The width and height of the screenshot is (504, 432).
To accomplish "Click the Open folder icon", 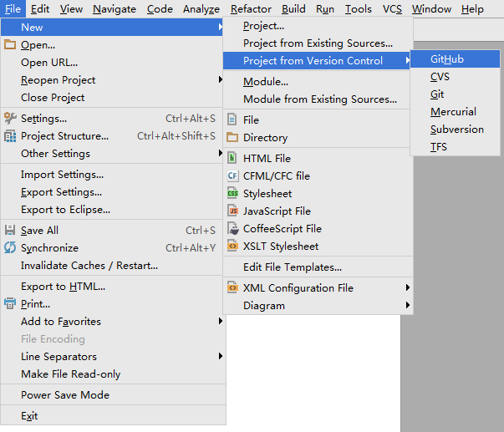I will pyautogui.click(x=10, y=44).
